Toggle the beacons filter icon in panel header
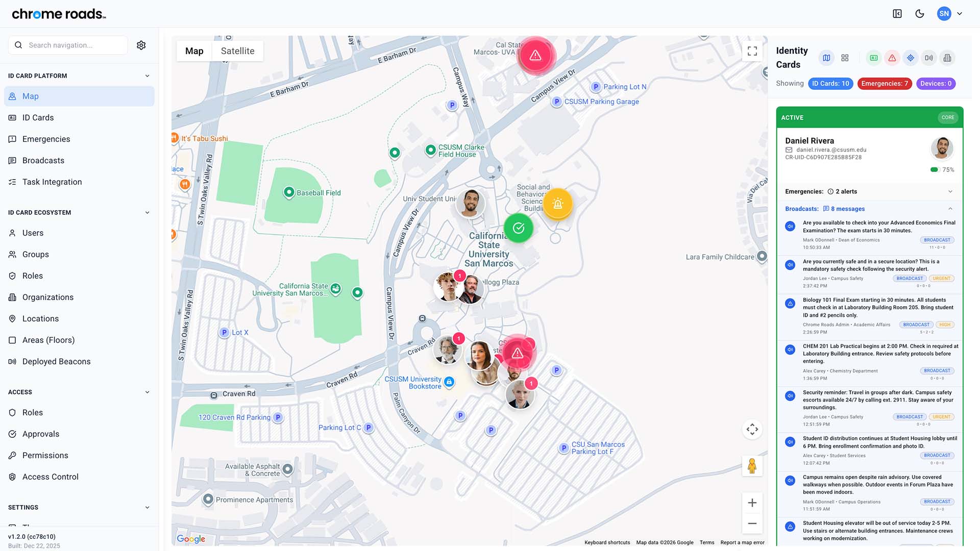This screenshot has width=980, height=551. (x=929, y=58)
